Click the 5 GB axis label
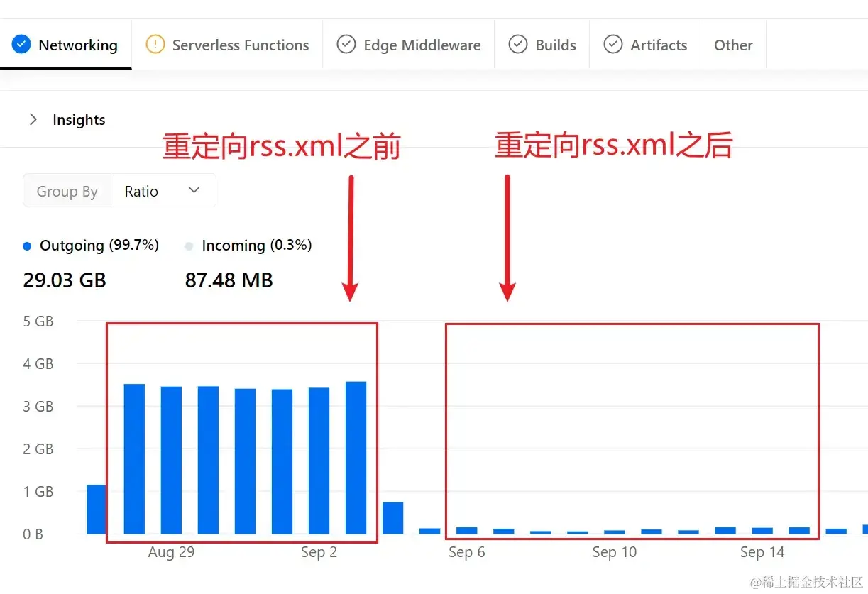Image resolution: width=868 pixels, height=594 pixels. pos(38,321)
